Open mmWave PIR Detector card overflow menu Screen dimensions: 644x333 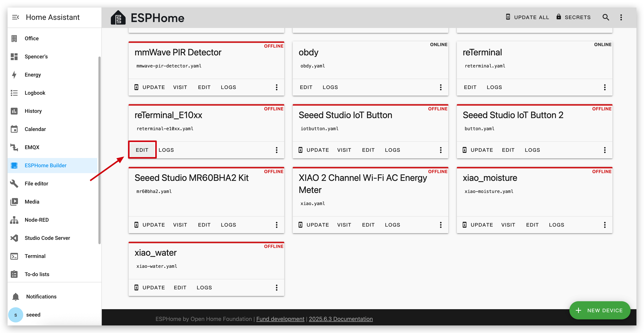(x=276, y=87)
